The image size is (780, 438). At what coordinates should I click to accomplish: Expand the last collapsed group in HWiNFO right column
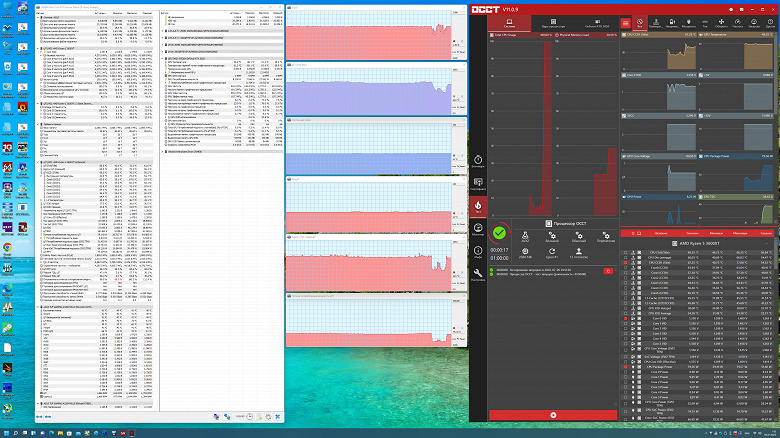point(163,151)
